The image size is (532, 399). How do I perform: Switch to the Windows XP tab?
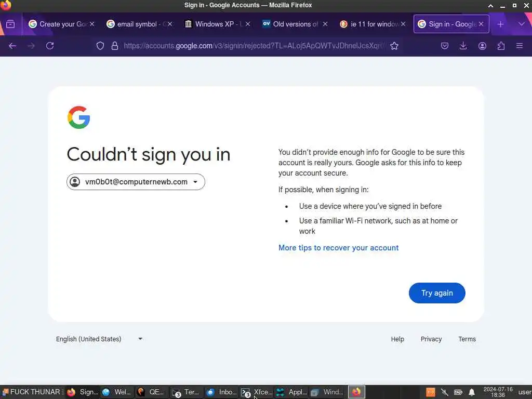pos(217,24)
